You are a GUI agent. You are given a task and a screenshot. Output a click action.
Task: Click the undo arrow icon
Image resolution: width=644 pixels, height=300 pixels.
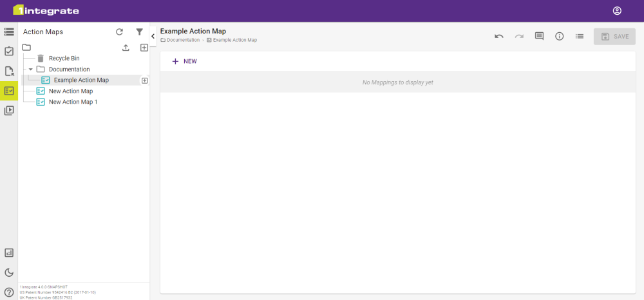pos(498,37)
